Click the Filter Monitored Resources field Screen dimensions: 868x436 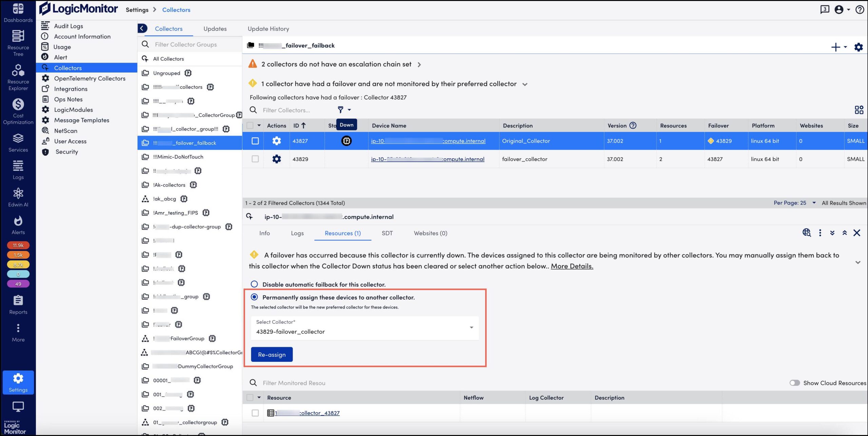click(294, 383)
